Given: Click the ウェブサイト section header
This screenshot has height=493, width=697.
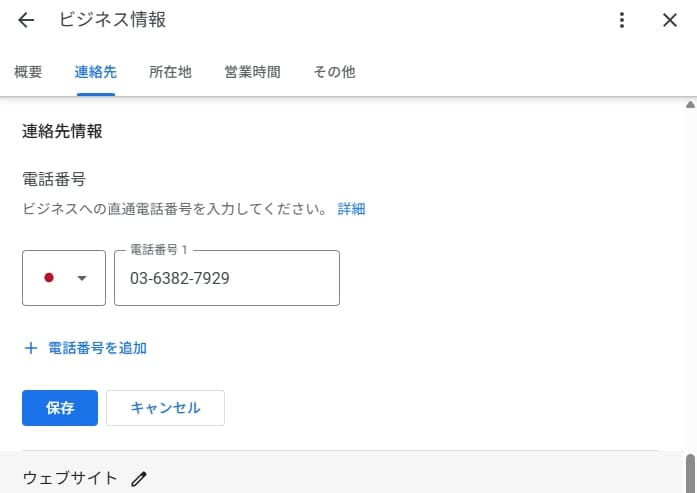Looking at the screenshot, I should tap(70, 478).
